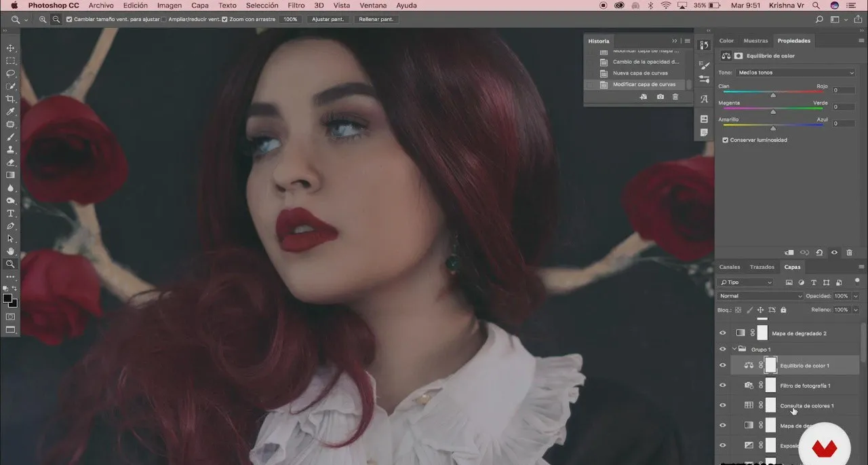Open the Relleno value dropdown arrow

(x=855, y=310)
